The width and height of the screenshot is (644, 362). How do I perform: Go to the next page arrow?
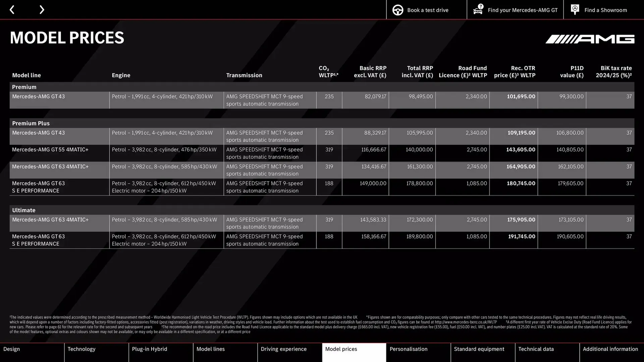tap(42, 10)
